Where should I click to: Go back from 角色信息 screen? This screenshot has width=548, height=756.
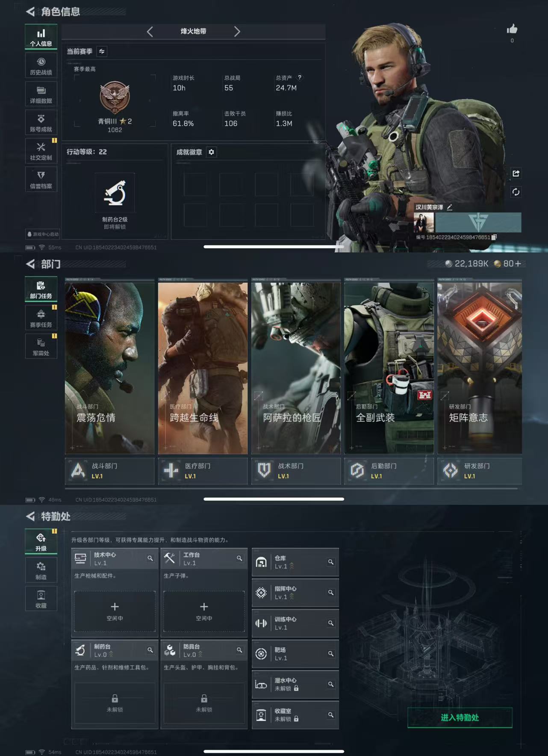click(x=30, y=12)
